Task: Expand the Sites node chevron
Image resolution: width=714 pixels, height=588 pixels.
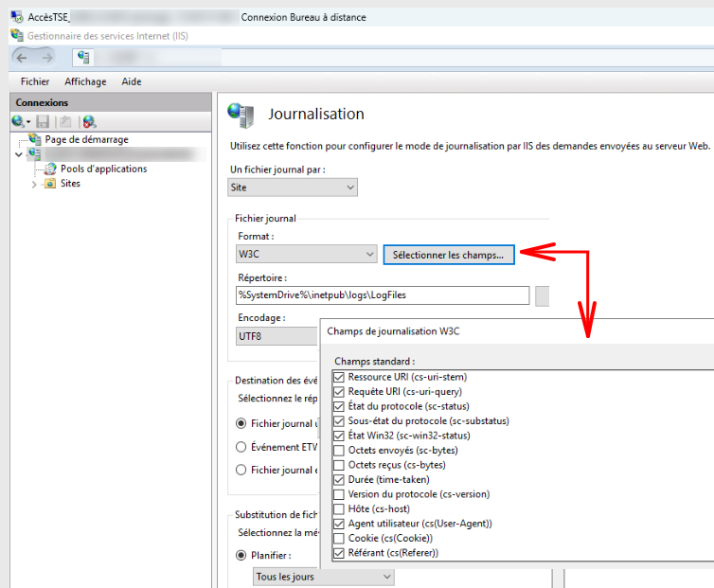Action: tap(34, 184)
